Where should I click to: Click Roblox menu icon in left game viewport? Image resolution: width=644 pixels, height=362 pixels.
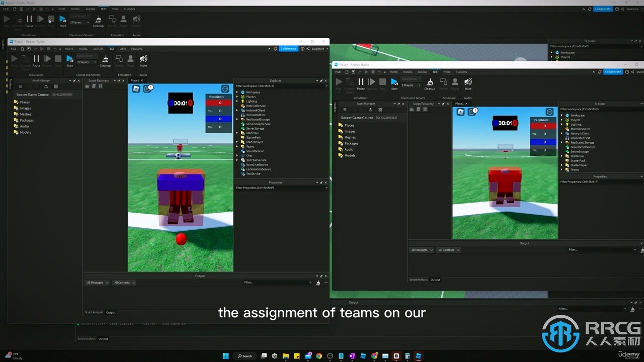(136, 89)
